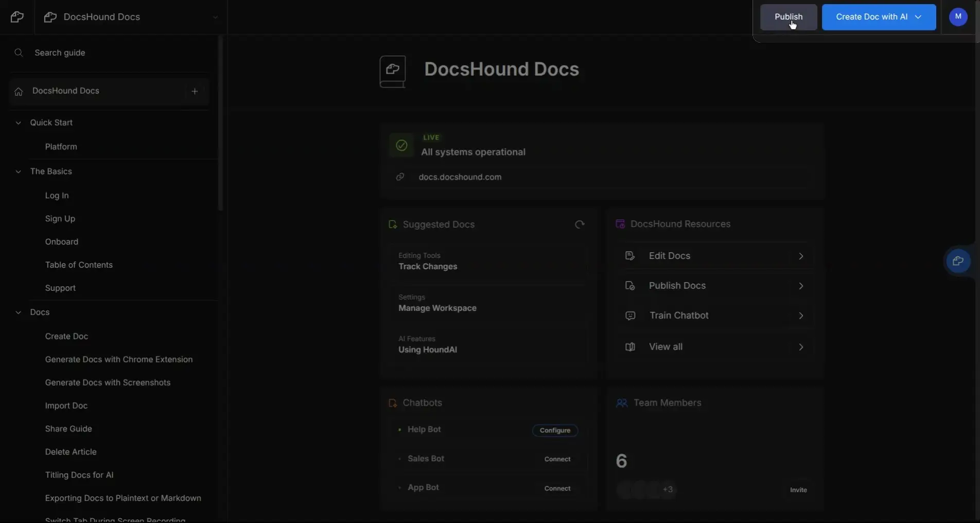Connect the Sales Bot
The width and height of the screenshot is (980, 523).
click(x=557, y=459)
